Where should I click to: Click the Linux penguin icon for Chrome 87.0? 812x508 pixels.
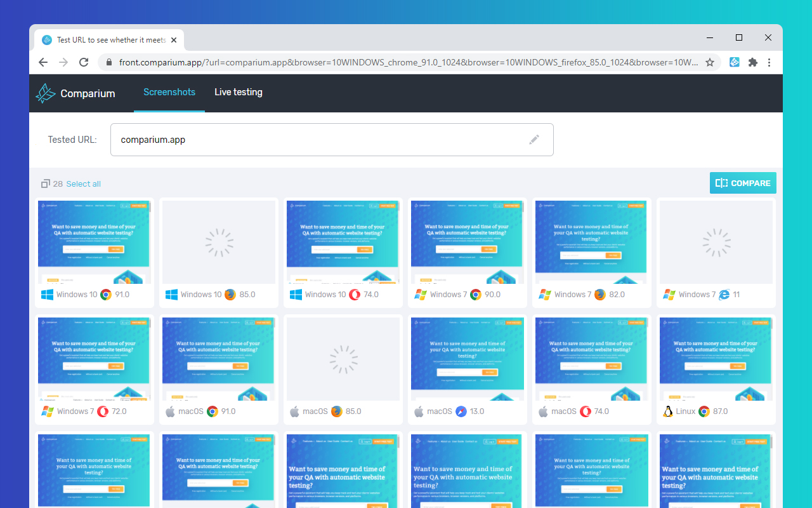(x=667, y=411)
